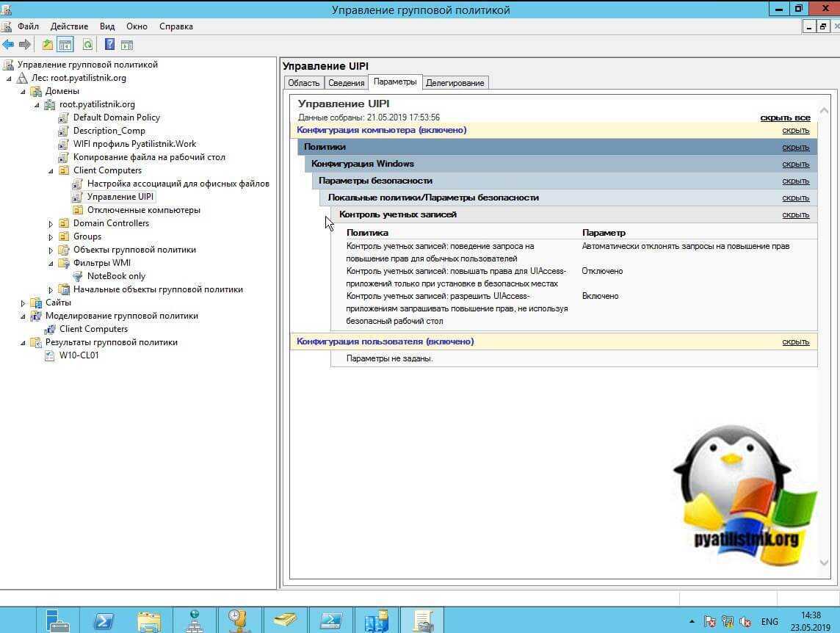Switch to the Область tab
This screenshot has height=633, width=840.
click(x=303, y=83)
